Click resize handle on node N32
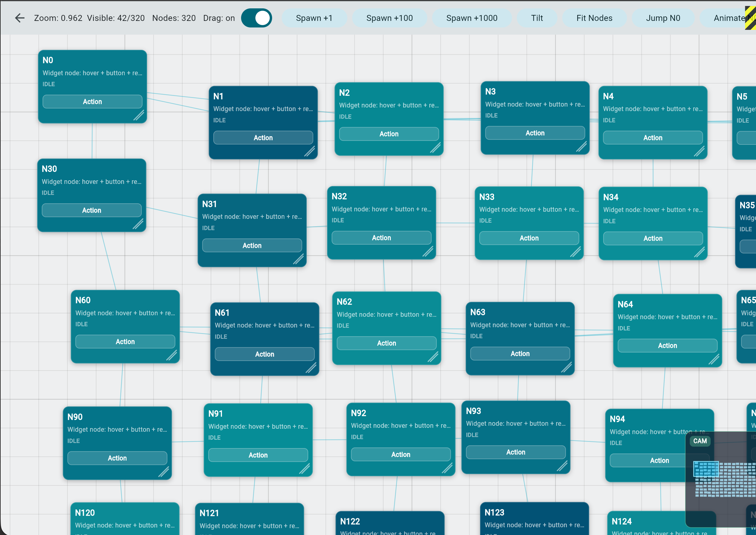756x535 pixels. 428,252
